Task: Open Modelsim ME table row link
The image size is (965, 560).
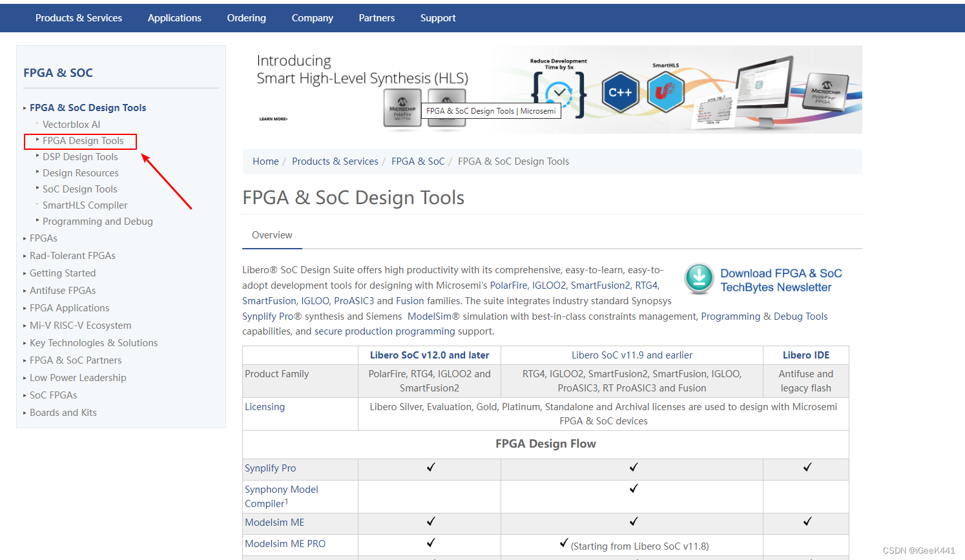Action: coord(275,523)
